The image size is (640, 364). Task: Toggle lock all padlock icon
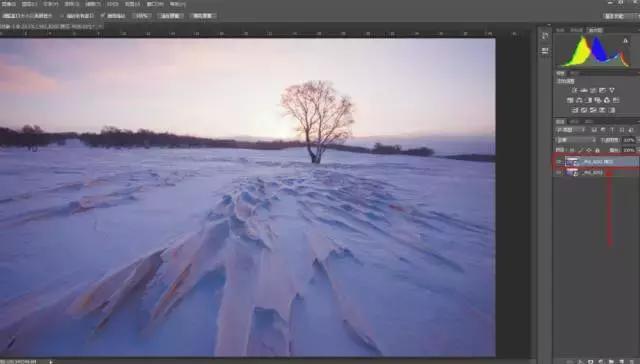pyautogui.click(x=597, y=150)
